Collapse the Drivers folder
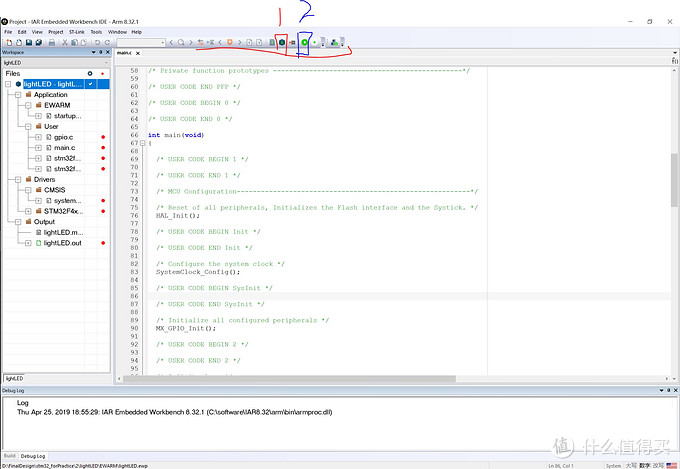 point(18,180)
